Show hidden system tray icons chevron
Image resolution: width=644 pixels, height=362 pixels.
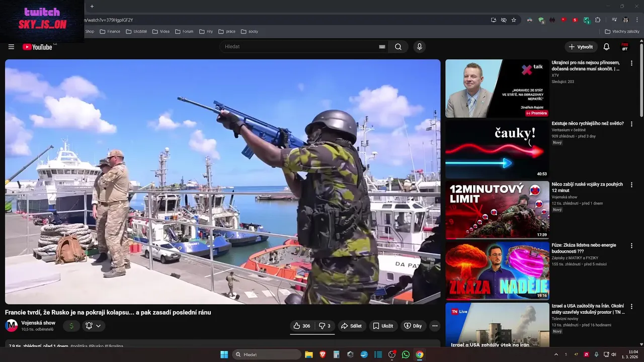(556, 354)
